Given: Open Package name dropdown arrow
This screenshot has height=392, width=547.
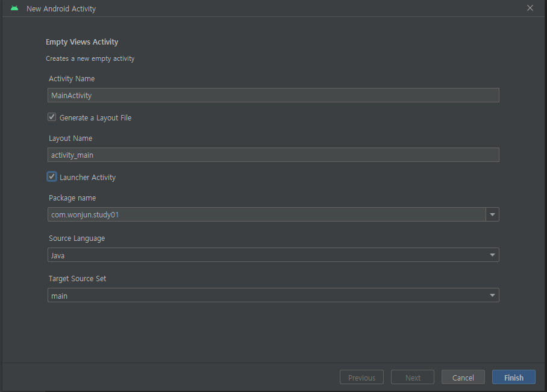Looking at the screenshot, I should click(x=492, y=214).
